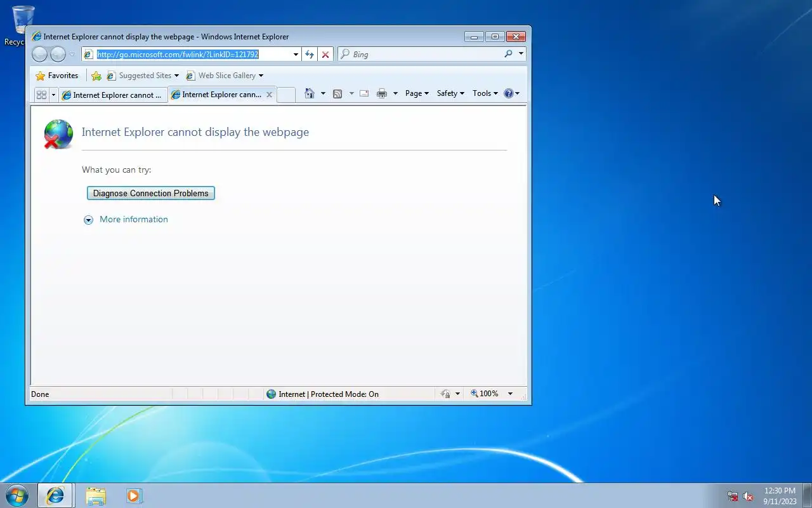Close the active tab with its X
Image resolution: width=812 pixels, height=508 pixels.
[x=269, y=95]
